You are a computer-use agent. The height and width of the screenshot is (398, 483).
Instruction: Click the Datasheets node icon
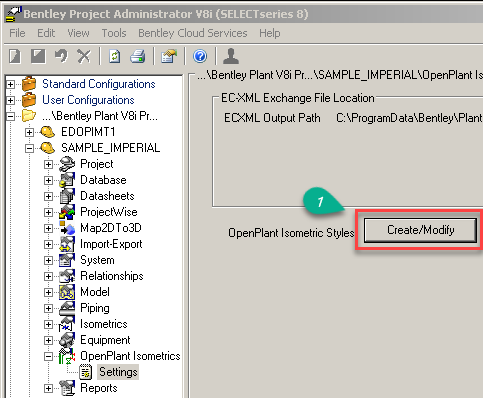point(67,196)
